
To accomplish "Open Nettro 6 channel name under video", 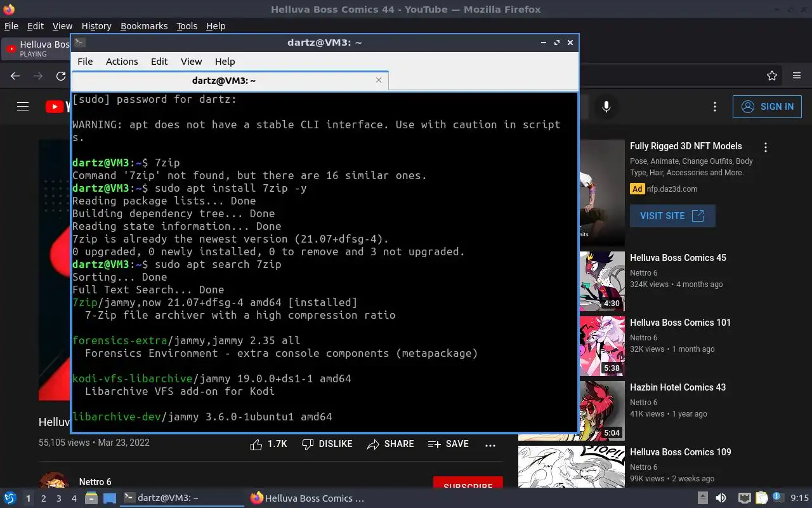I will pyautogui.click(x=95, y=482).
